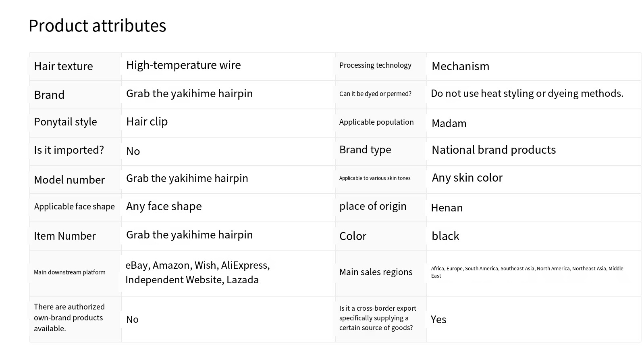The image size is (644, 347).
Task: Click the Model number label
Action: pos(69,180)
